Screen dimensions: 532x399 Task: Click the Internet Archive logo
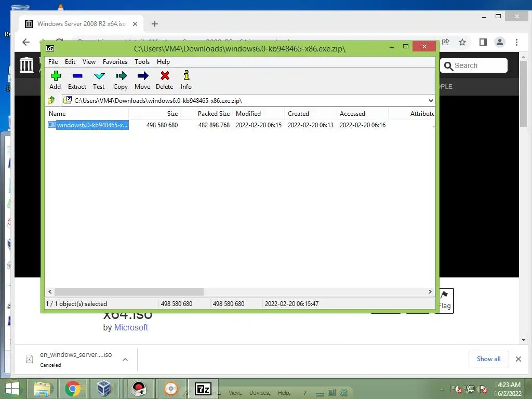[27, 65]
